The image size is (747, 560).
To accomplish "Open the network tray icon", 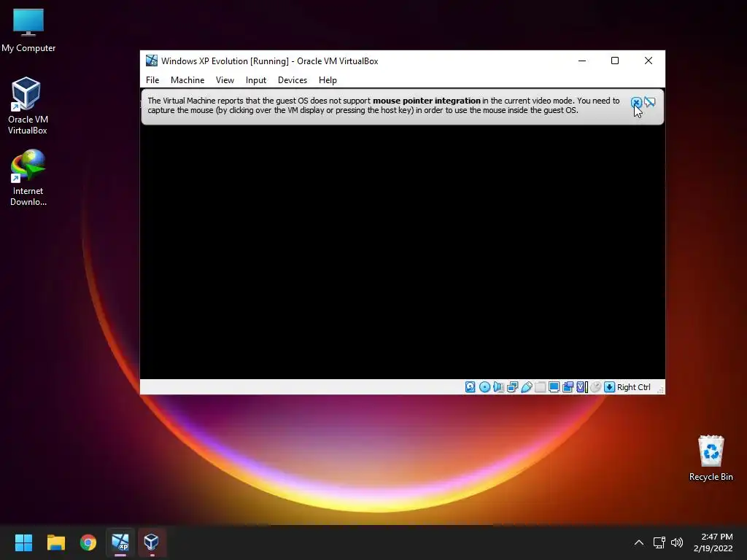I will point(659,542).
